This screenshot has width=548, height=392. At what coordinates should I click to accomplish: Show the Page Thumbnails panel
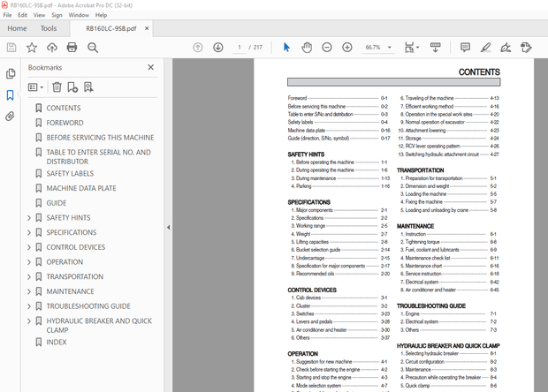(x=11, y=73)
